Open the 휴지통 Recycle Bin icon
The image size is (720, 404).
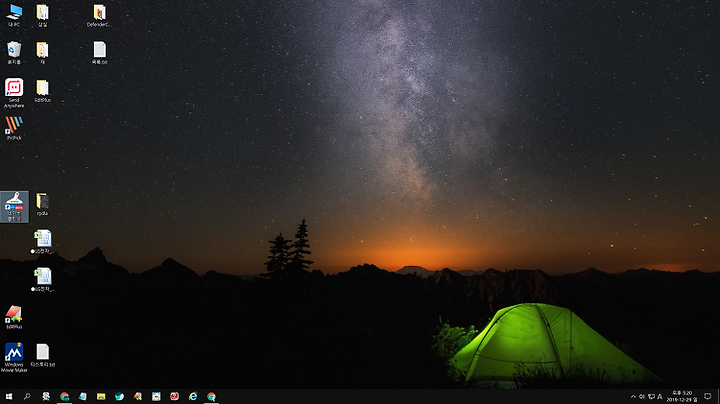[14, 53]
